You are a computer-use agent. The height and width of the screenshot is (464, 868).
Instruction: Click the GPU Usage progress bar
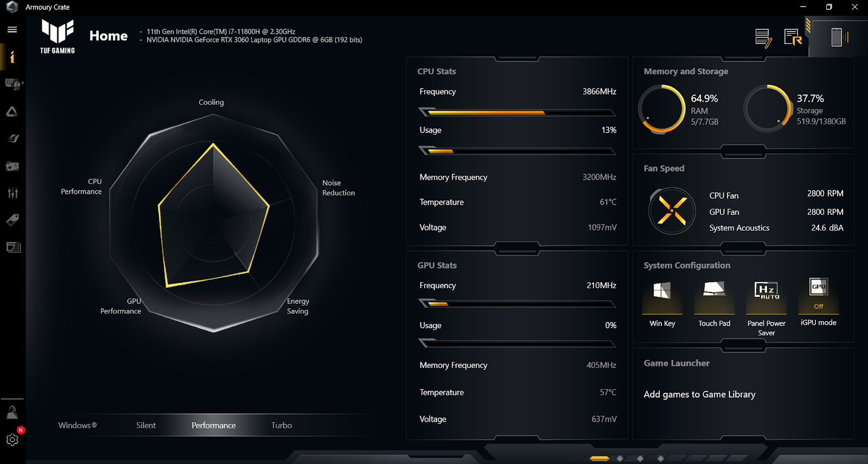(517, 343)
